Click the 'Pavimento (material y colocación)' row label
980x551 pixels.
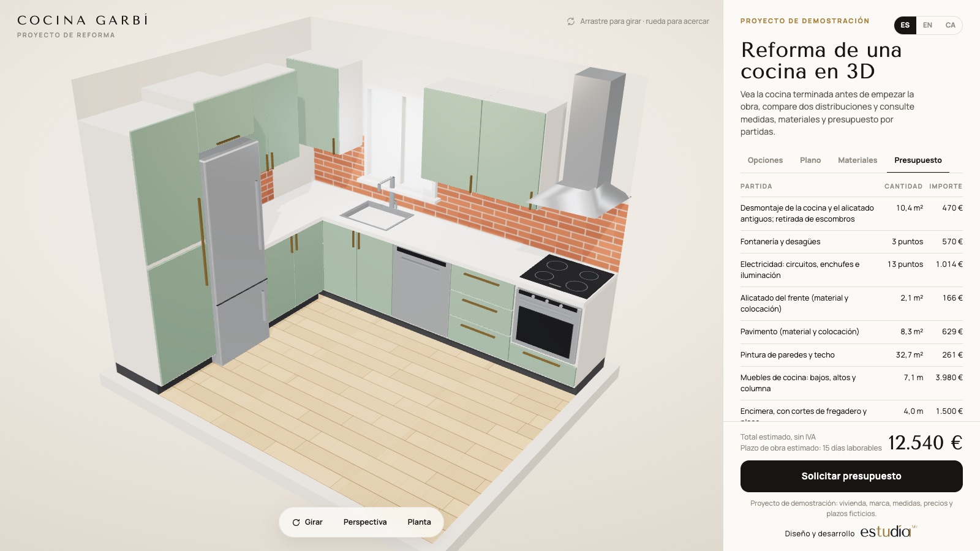click(800, 332)
